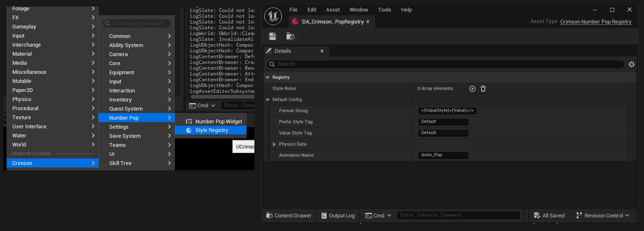Open the Output Log in right window
This screenshot has width=644, height=231.
[338, 215]
